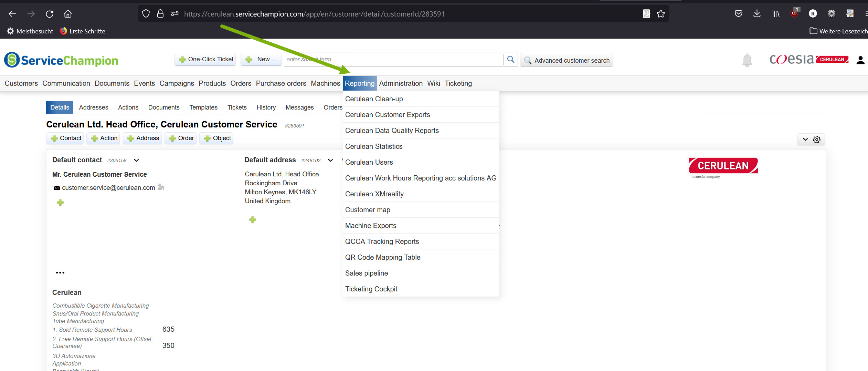Open the Reporting menu
The height and width of the screenshot is (371, 868).
(360, 83)
